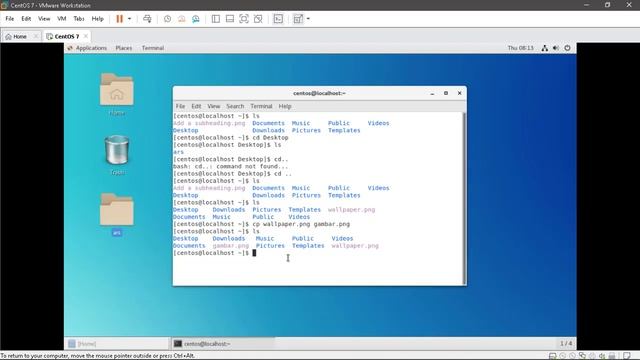Maximize the terminal window
The image size is (640, 360).
446,93
